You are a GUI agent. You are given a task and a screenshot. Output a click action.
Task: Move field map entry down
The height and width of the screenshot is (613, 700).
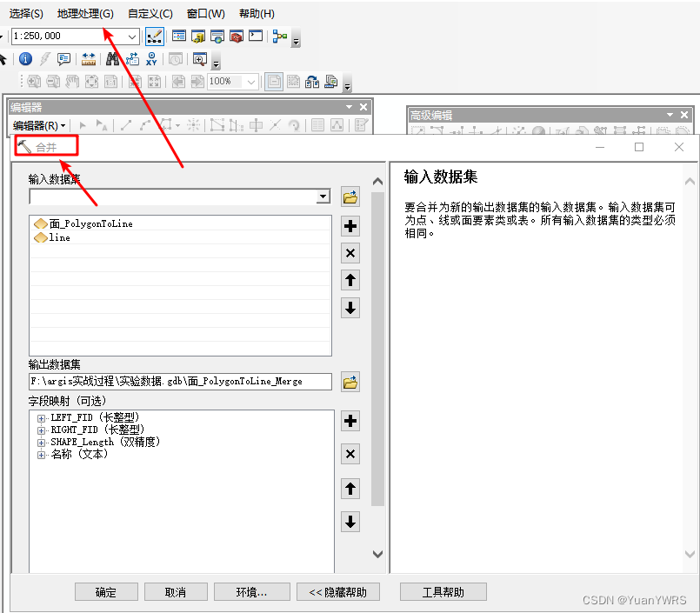point(350,522)
